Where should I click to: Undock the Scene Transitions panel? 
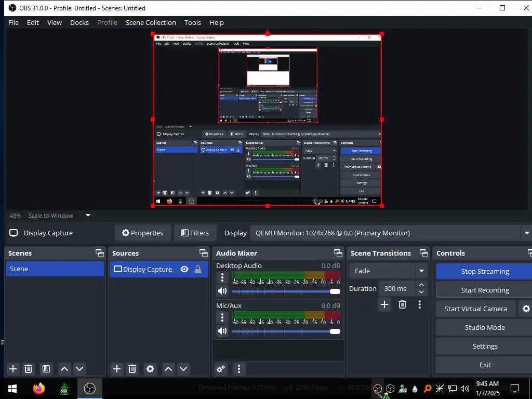click(x=424, y=253)
